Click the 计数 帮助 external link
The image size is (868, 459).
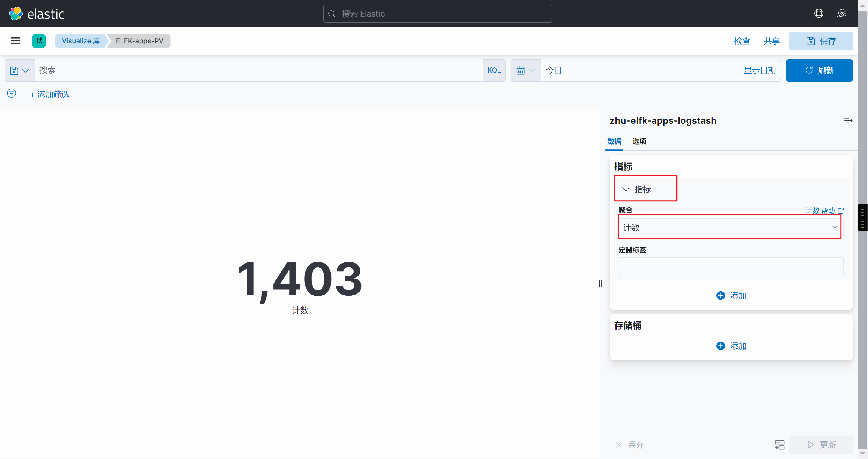pyautogui.click(x=824, y=211)
